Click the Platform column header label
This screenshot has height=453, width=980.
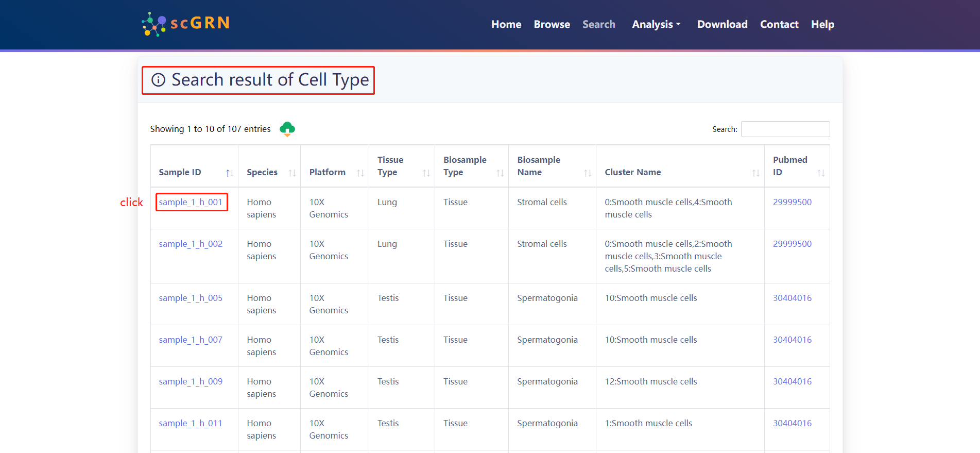(328, 172)
